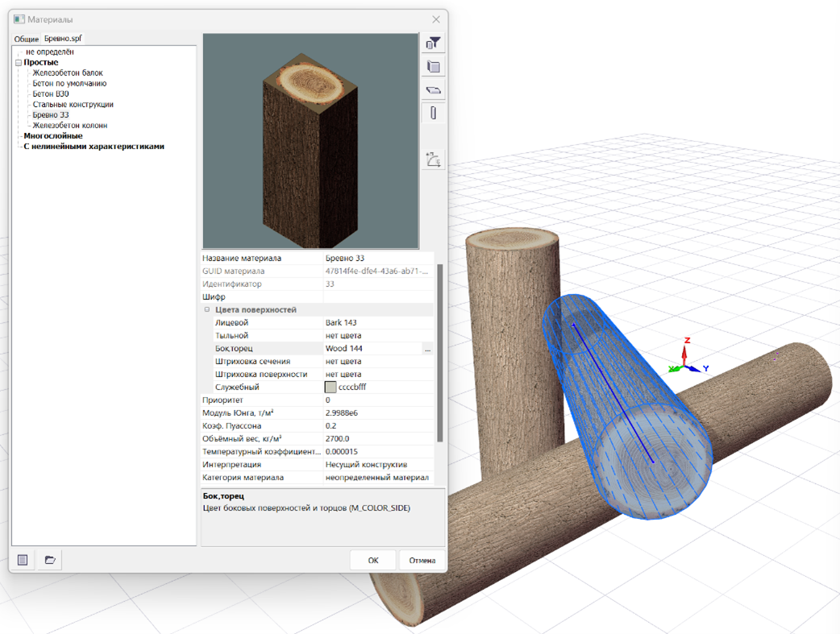Switch to the Бревно.spf tab
The width and height of the screenshot is (840, 634).
pyautogui.click(x=63, y=39)
